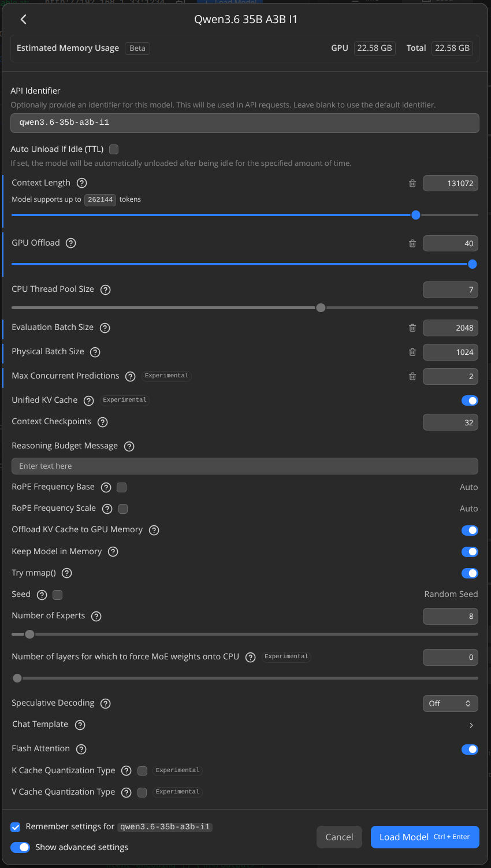Open help icon for Flash Attention
This screenshot has width=491, height=868.
81,749
